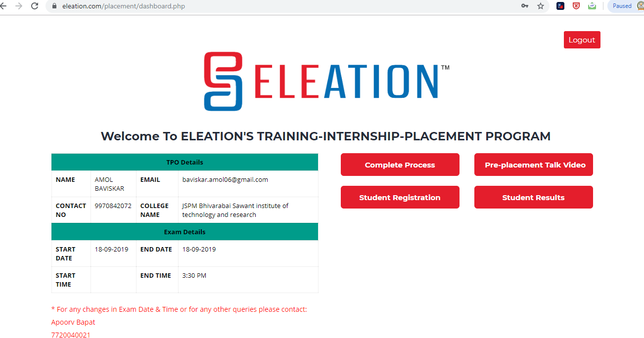The image size is (644, 338).
Task: Watch the Pre-placement Talk Video
Action: click(x=533, y=165)
